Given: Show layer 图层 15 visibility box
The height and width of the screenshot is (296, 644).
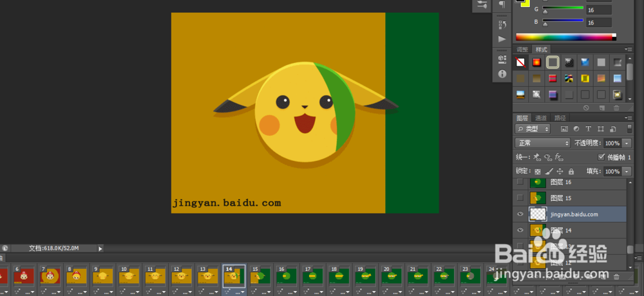Looking at the screenshot, I should tap(520, 198).
